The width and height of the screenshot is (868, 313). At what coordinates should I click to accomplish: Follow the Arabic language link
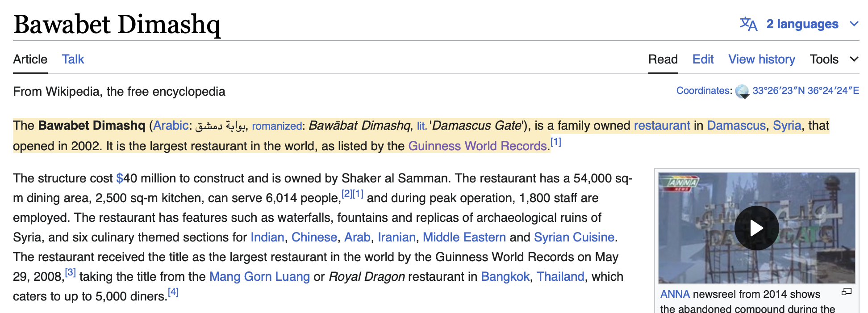click(171, 126)
